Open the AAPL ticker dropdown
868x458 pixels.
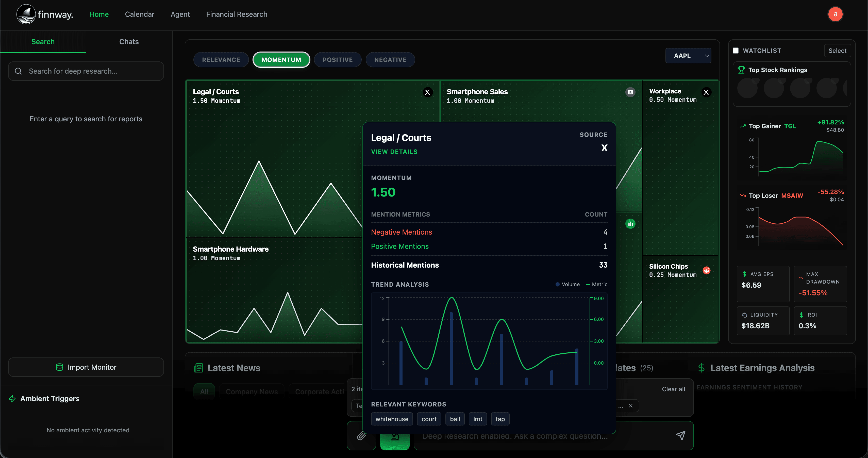[688, 56]
